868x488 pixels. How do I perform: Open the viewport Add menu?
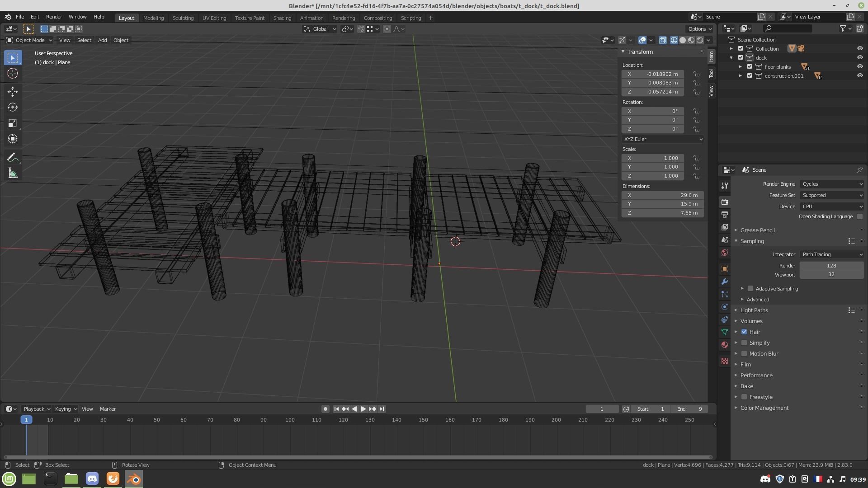tap(102, 40)
